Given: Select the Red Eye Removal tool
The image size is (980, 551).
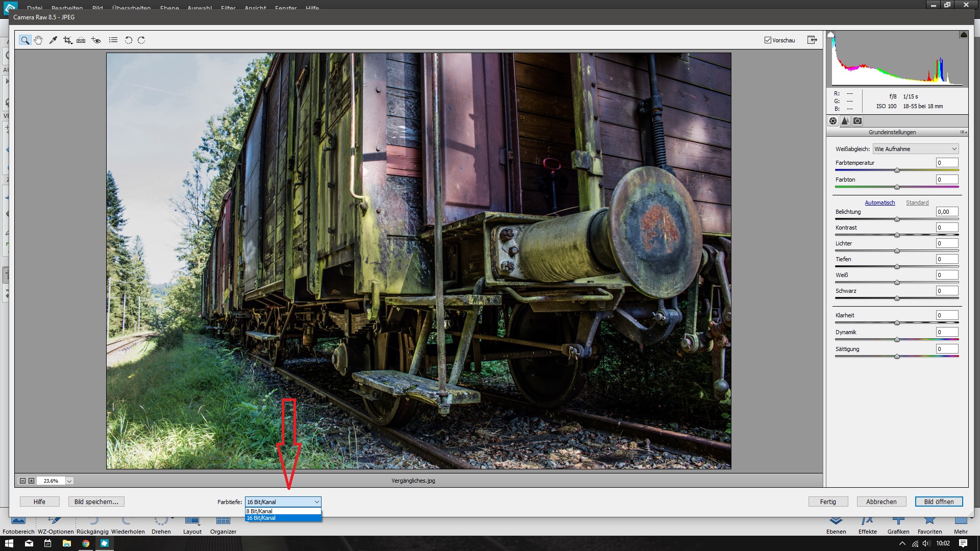Looking at the screenshot, I should (x=96, y=40).
